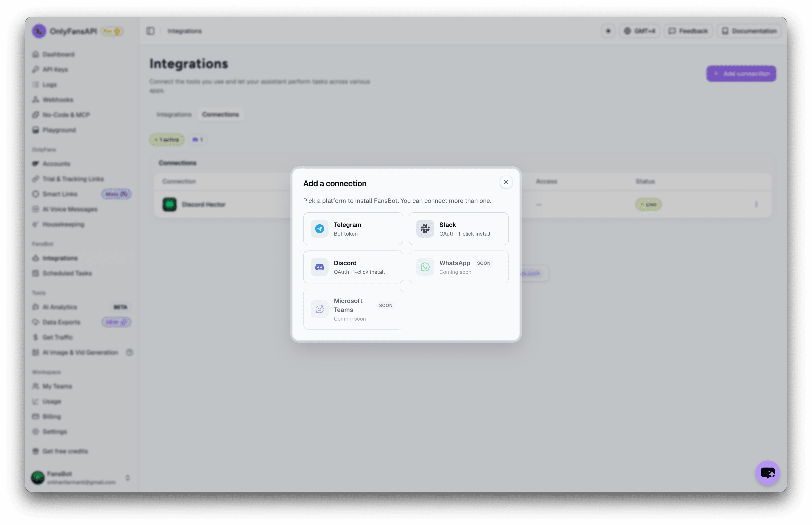812x525 pixels.
Task: Click the 1 active filter chip
Action: (x=166, y=140)
